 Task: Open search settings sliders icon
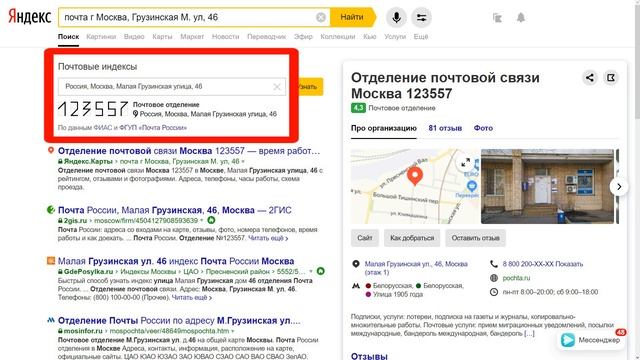click(421, 18)
